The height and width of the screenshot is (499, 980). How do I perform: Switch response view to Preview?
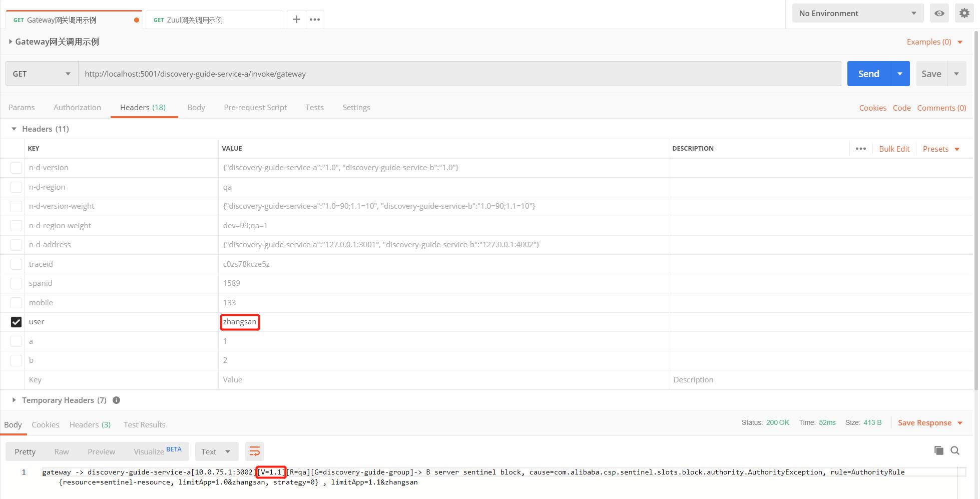101,451
